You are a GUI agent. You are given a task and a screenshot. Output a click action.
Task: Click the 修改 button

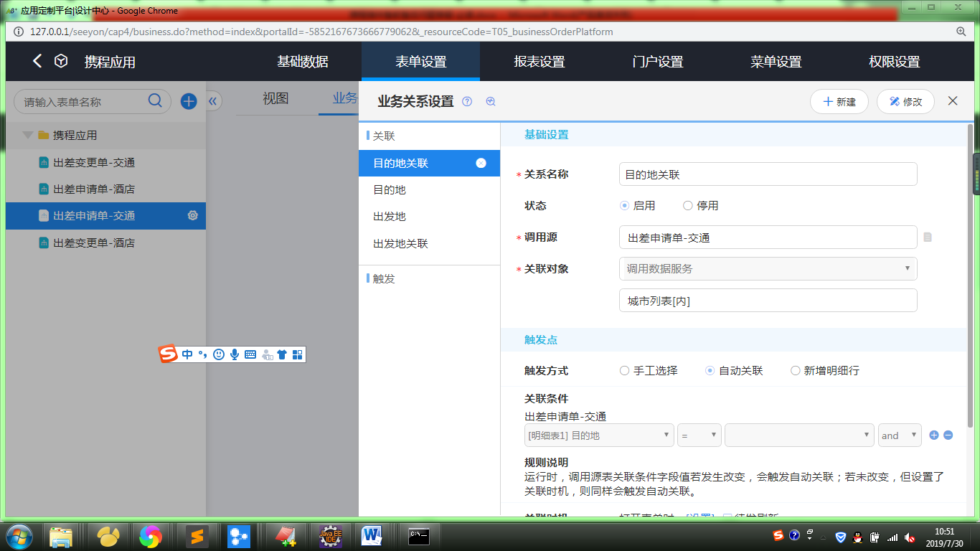[x=905, y=102]
